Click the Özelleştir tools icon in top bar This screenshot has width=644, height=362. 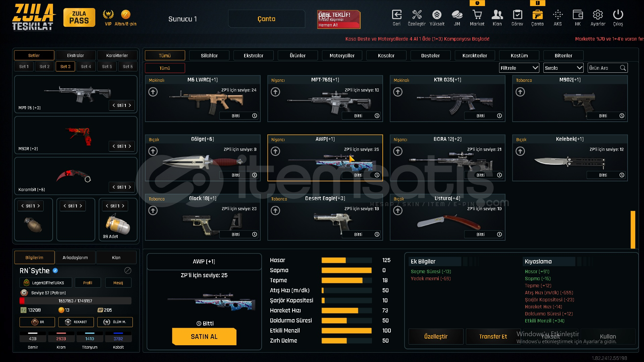(417, 15)
